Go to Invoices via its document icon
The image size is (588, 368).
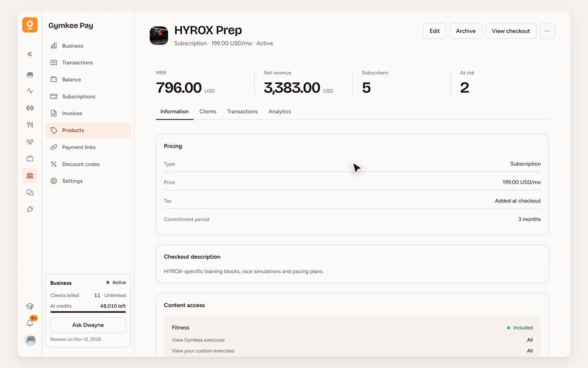(88, 113)
